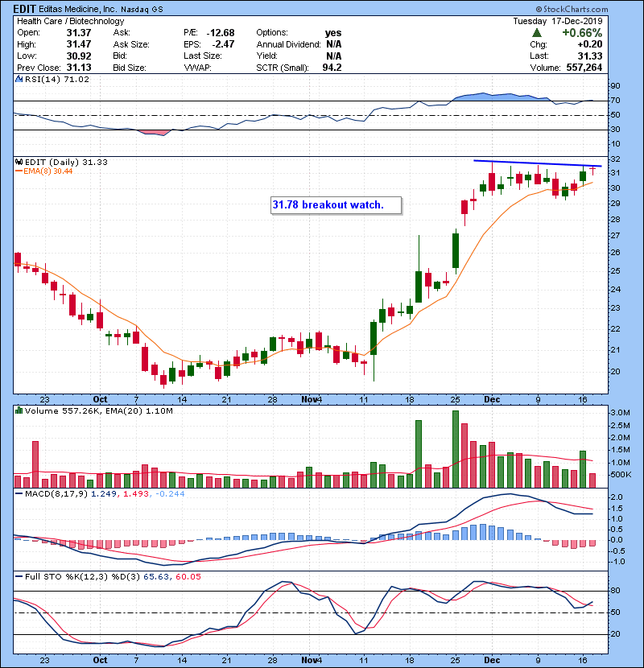Click the Open value 31.37
Image resolution: width=644 pixels, height=668 pixels.
pyautogui.click(x=79, y=33)
